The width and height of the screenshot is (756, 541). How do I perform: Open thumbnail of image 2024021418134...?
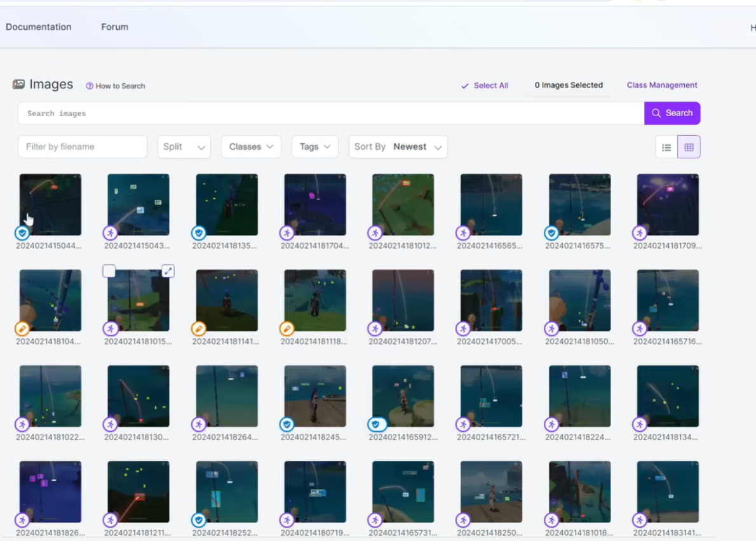[668, 396]
